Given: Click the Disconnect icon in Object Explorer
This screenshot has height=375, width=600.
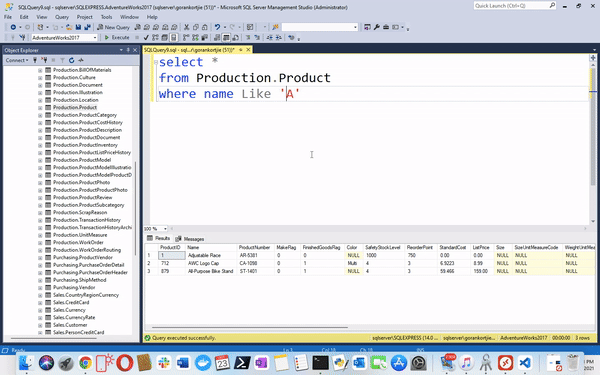Looking at the screenshot, I should pos(44,60).
